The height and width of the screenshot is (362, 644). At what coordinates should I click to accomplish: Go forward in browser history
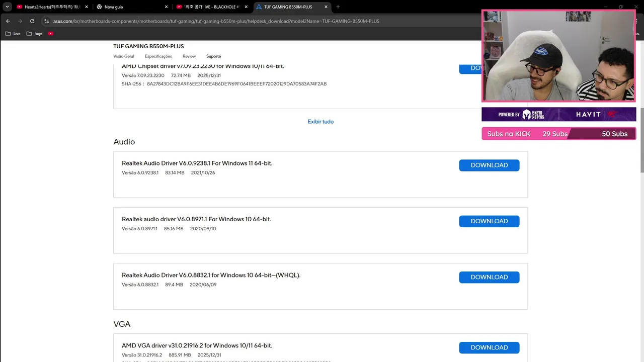[20, 21]
